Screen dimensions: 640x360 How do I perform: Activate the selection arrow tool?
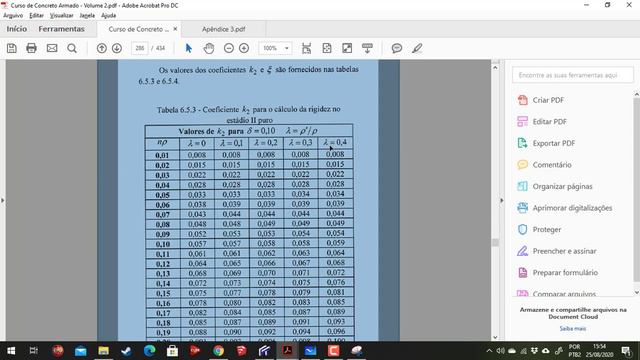[188, 48]
